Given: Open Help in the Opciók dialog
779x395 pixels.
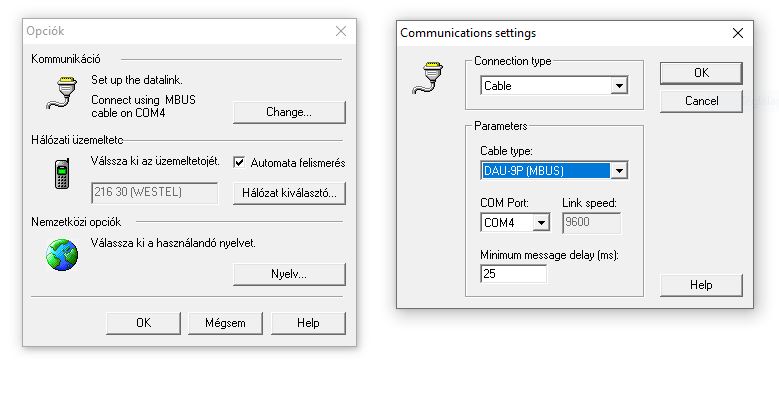Looking at the screenshot, I should tap(308, 323).
